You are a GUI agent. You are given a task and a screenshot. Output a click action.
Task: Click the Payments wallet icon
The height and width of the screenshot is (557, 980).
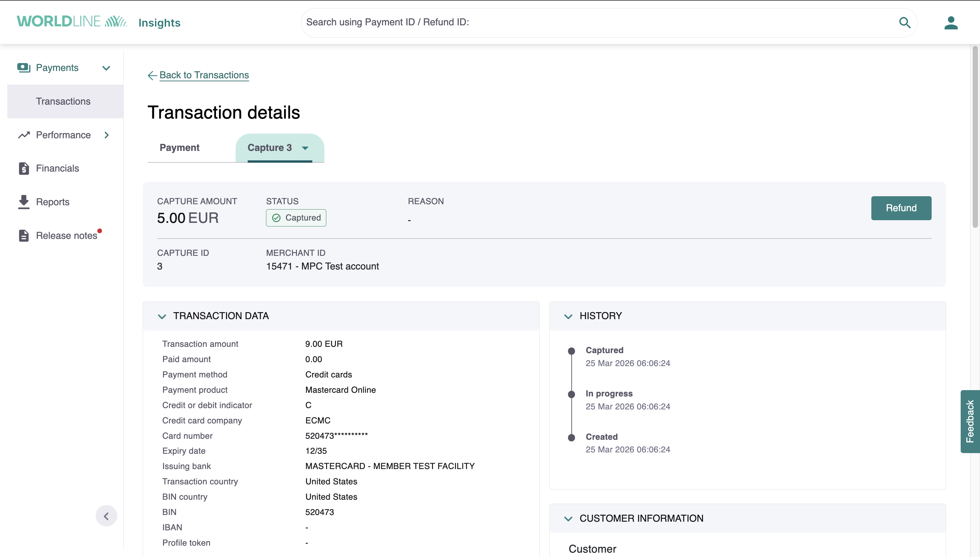(x=24, y=68)
